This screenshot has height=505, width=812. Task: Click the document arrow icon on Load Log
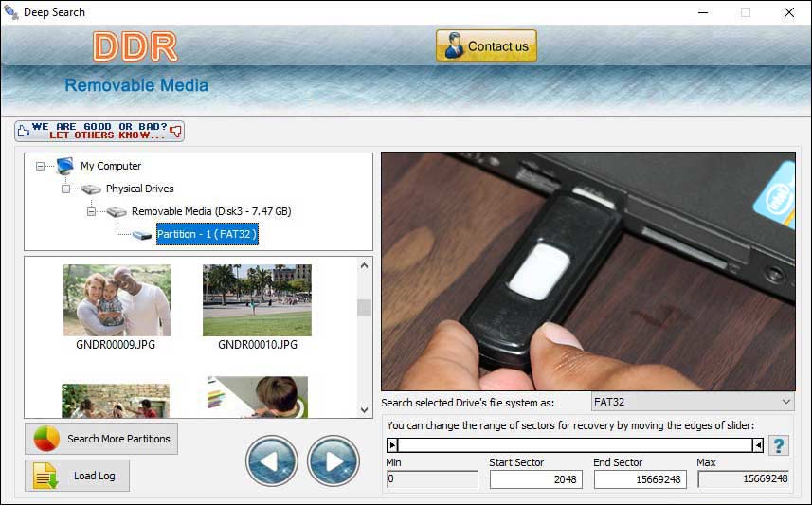[x=45, y=476]
